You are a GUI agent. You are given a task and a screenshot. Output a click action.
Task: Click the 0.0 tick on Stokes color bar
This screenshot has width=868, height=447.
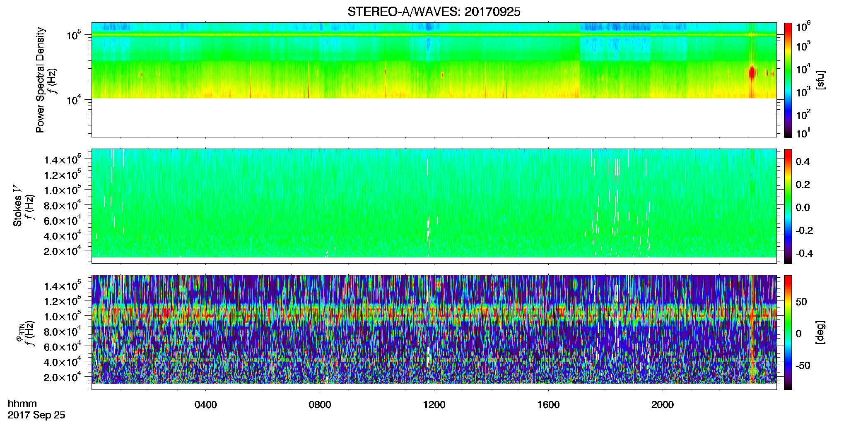[x=803, y=208]
